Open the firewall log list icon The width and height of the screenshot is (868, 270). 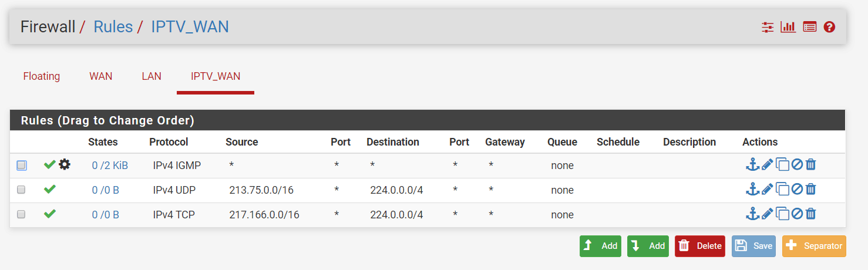(810, 27)
